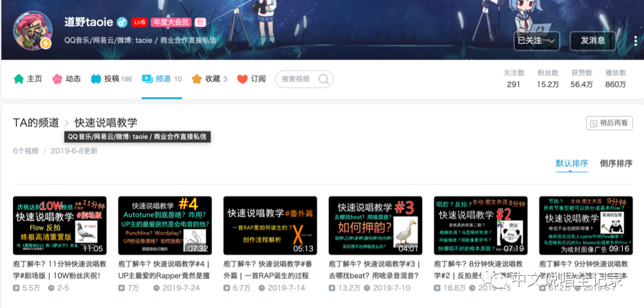Click the green house icon for 主页
The height and width of the screenshot is (308, 644).
click(18, 79)
